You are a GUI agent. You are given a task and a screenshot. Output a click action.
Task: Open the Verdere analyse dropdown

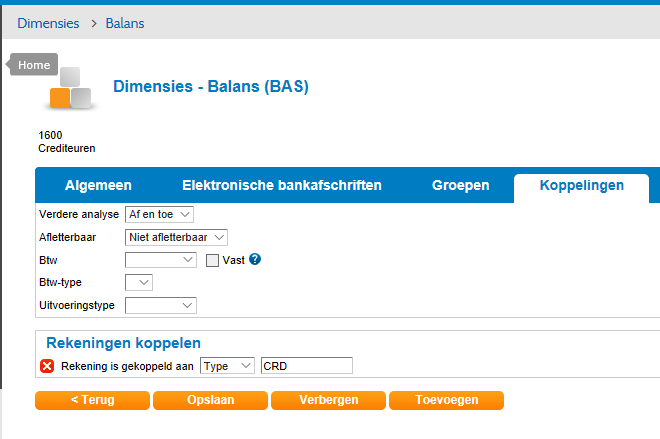159,214
